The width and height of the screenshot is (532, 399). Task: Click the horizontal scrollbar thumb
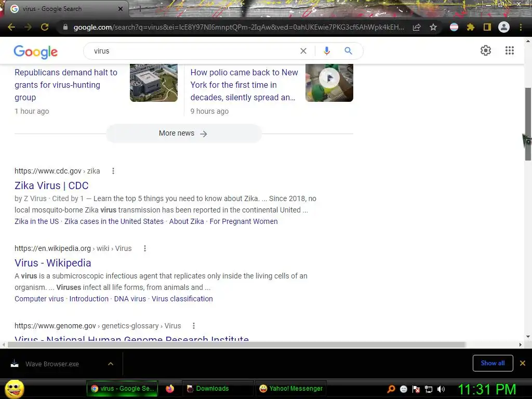tap(236, 344)
